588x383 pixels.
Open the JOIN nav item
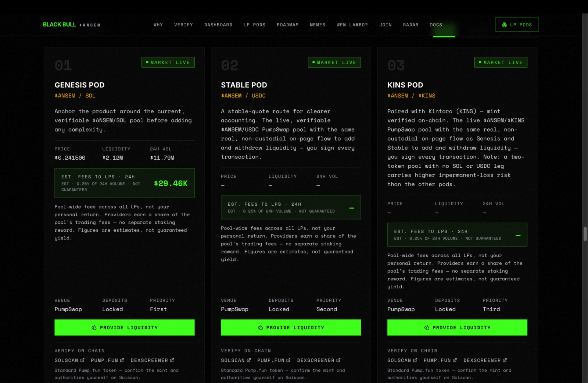(x=386, y=25)
